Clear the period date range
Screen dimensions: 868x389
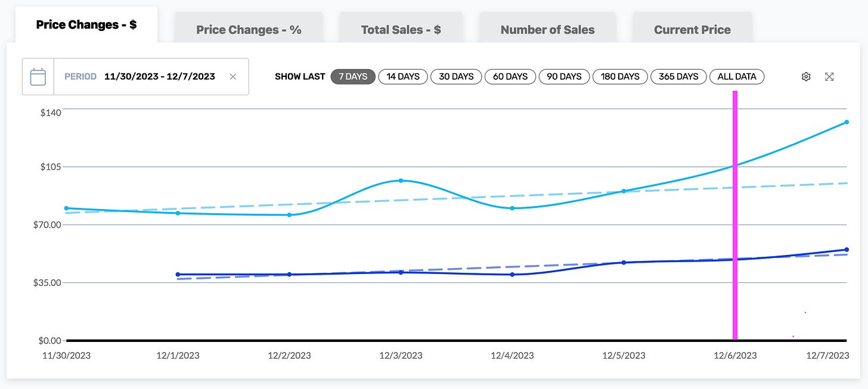[233, 77]
